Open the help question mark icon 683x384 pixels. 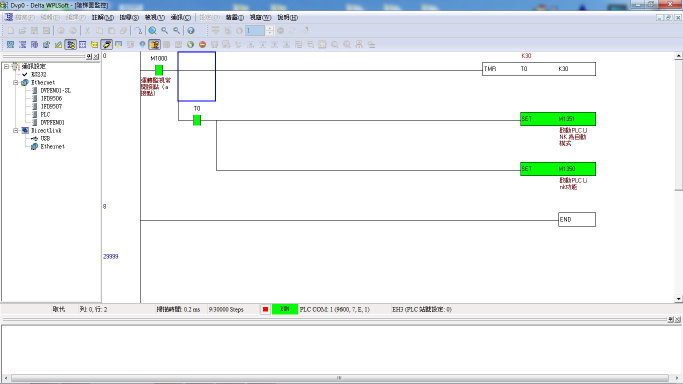click(191, 30)
